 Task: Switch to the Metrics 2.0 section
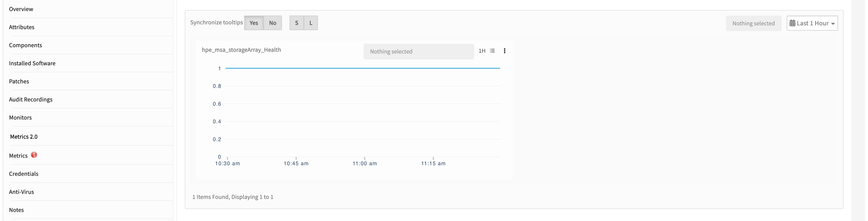[x=24, y=137]
